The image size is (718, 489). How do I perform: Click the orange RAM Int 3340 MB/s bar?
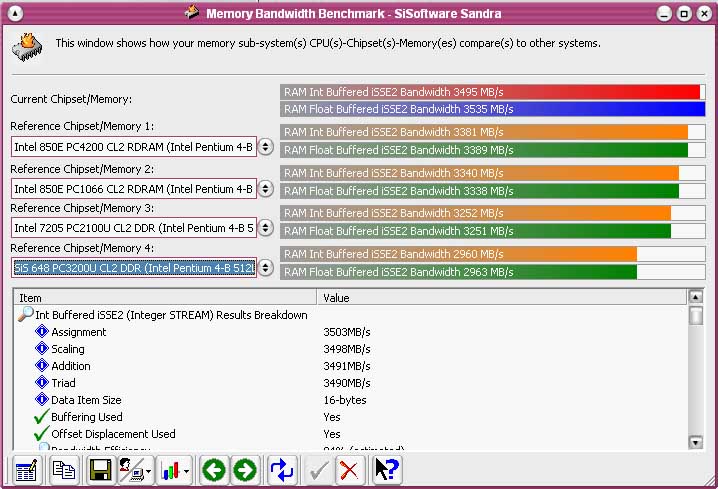click(x=492, y=173)
